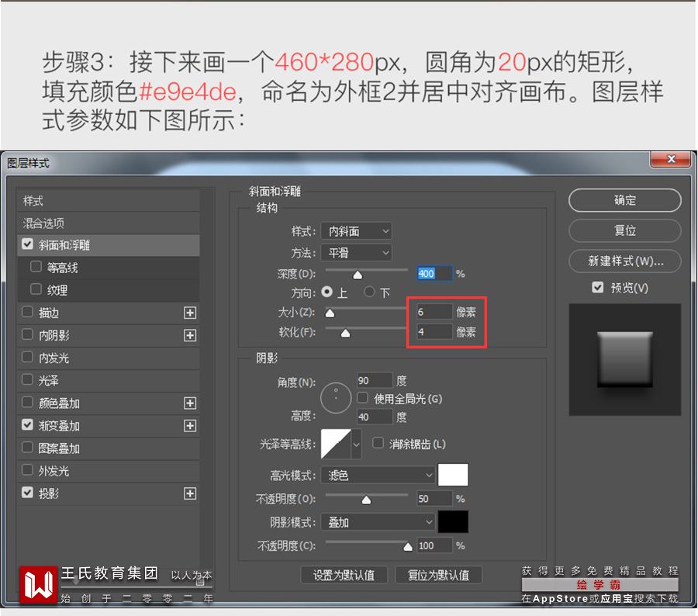This screenshot has width=698, height=616.
Task: Enable 外发光 checkbox
Action: click(x=28, y=470)
